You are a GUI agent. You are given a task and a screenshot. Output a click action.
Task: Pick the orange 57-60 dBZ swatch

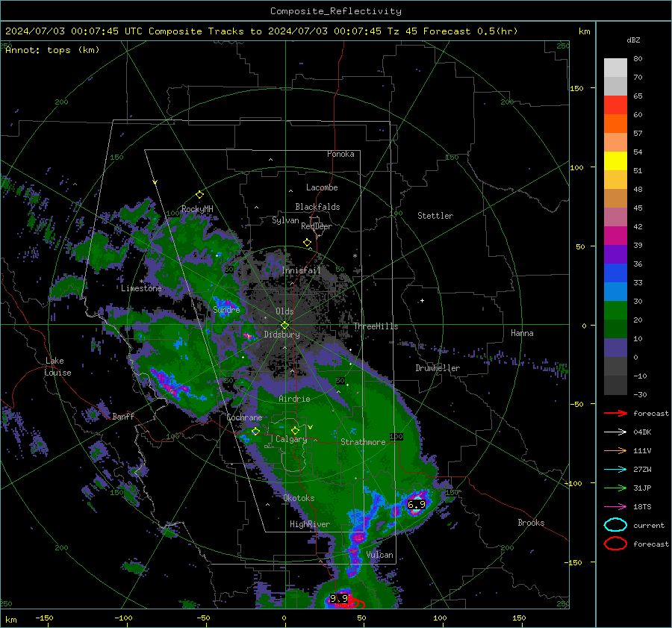point(615,124)
